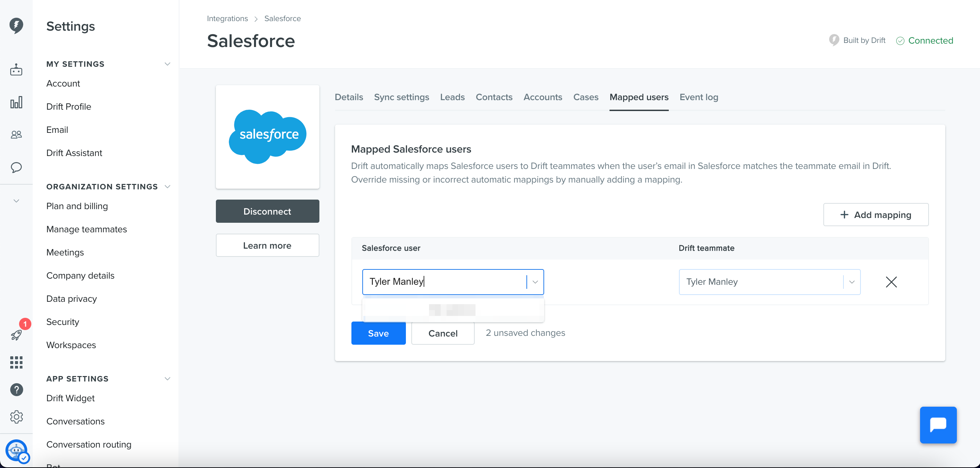Switch to the Sync settings tab
The width and height of the screenshot is (980, 468).
(x=401, y=97)
